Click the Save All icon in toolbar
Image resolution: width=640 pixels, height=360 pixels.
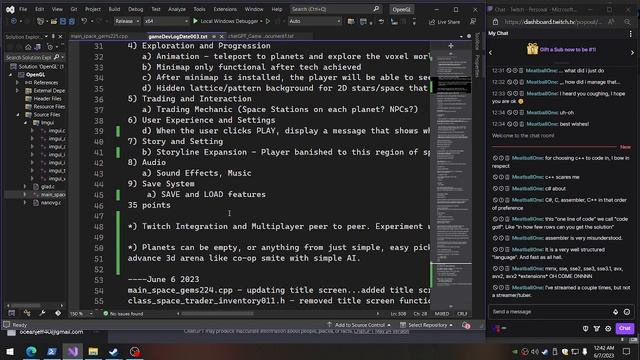[x=72, y=21]
